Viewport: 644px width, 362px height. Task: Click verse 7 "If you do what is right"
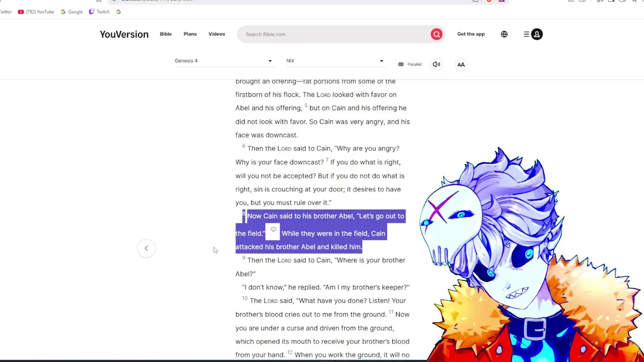click(x=365, y=162)
